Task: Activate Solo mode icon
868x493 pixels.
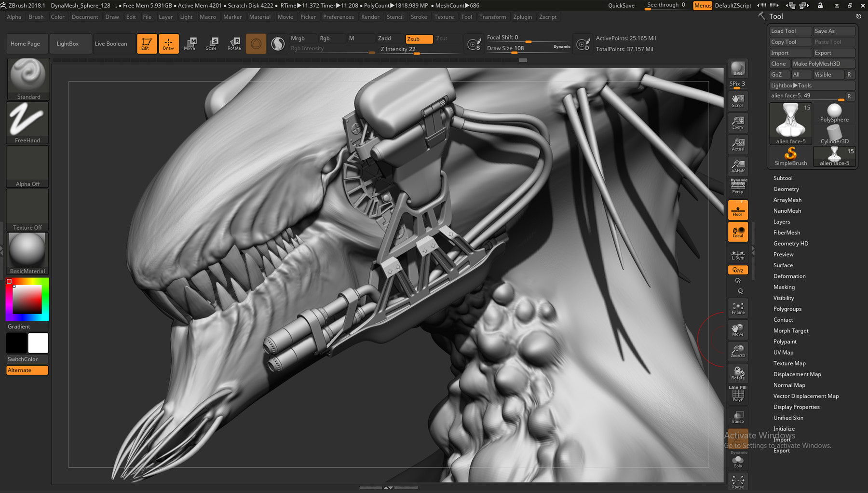Action: [x=737, y=461]
